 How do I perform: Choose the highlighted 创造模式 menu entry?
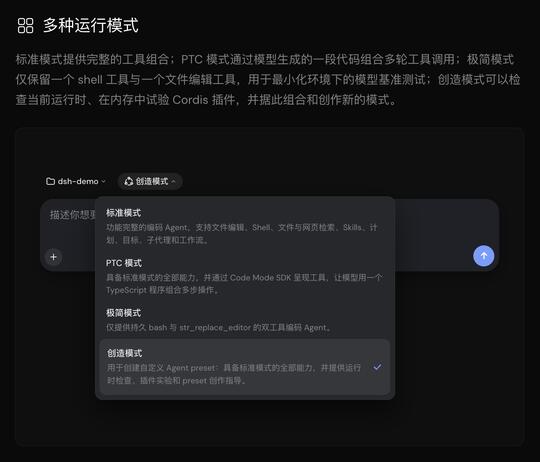(245, 367)
